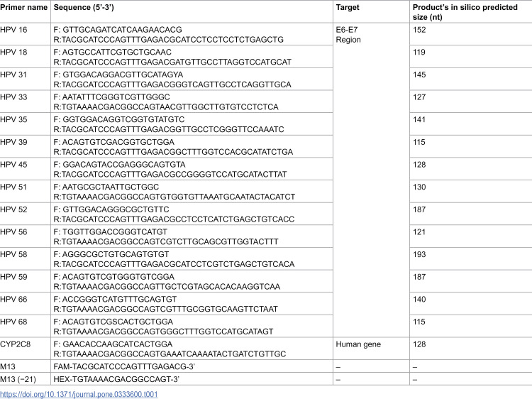Select product size 193 for HPV 58
Image resolution: width=532 pixels, height=399 pixels.
coord(419,255)
